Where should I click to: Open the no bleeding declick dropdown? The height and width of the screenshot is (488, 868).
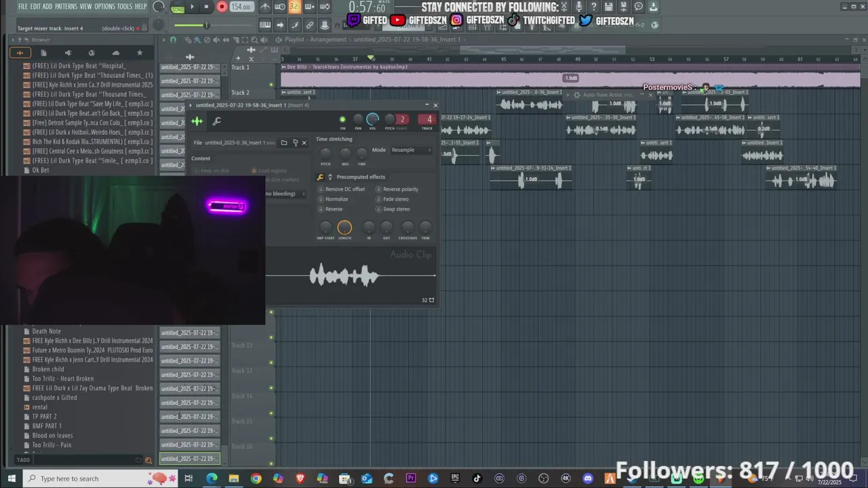click(x=285, y=194)
